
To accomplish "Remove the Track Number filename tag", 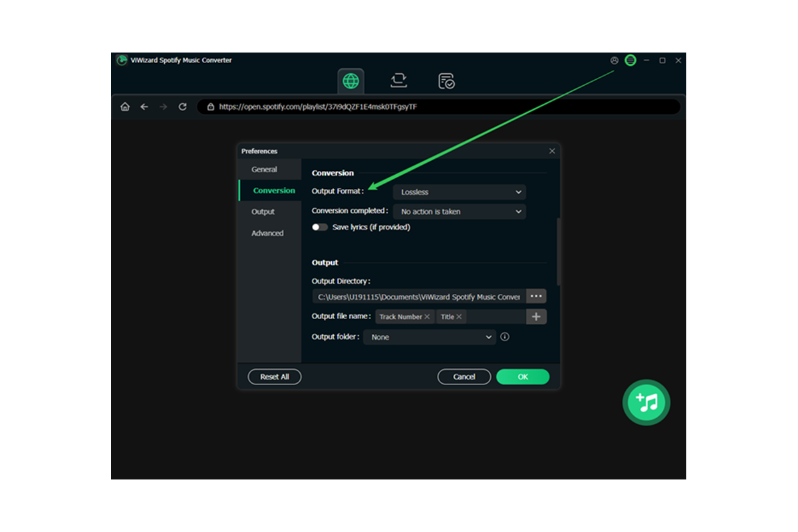I will (428, 317).
